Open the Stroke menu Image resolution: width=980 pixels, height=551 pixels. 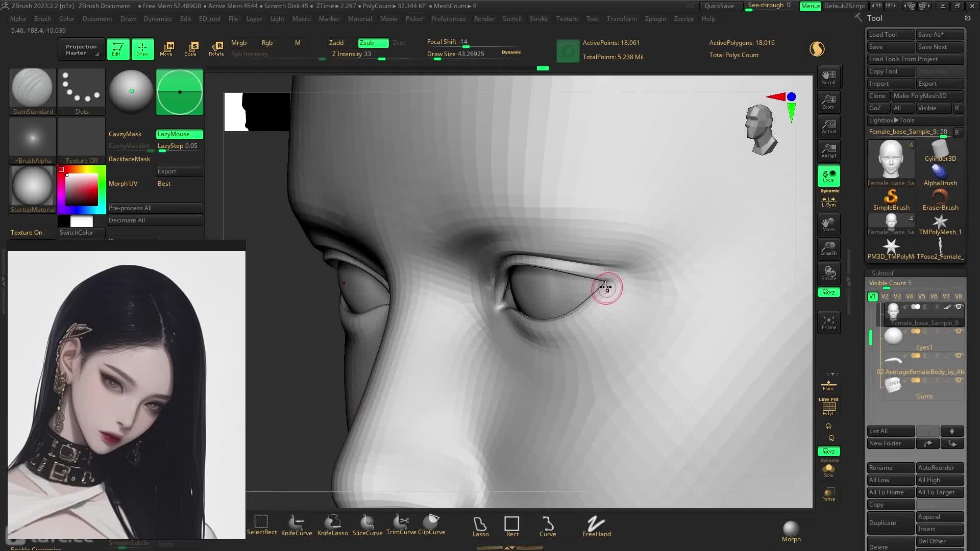(538, 19)
